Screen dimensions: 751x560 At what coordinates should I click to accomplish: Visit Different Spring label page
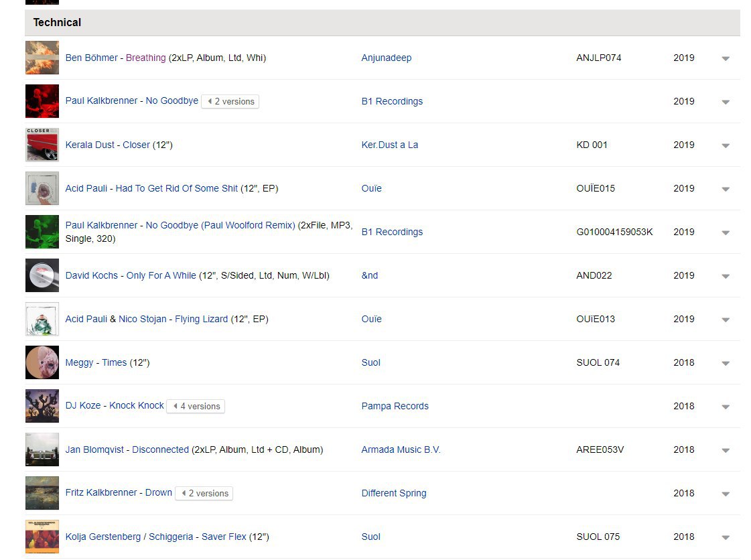(x=394, y=494)
